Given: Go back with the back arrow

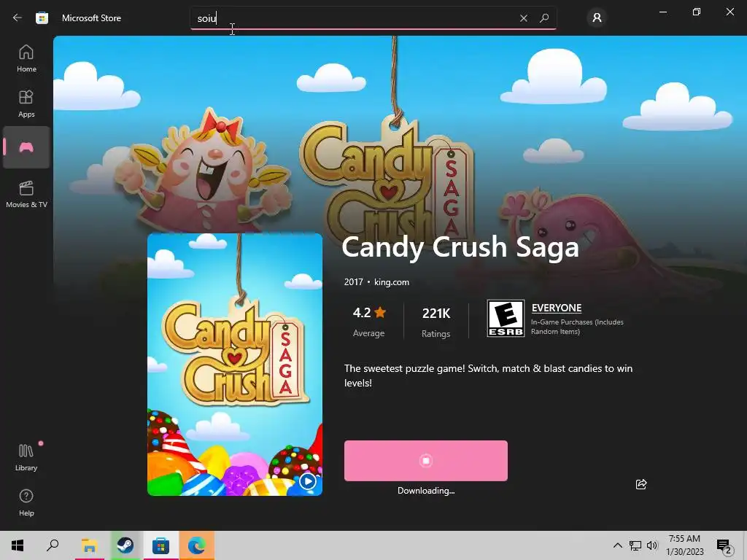Looking at the screenshot, I should click(18, 17).
